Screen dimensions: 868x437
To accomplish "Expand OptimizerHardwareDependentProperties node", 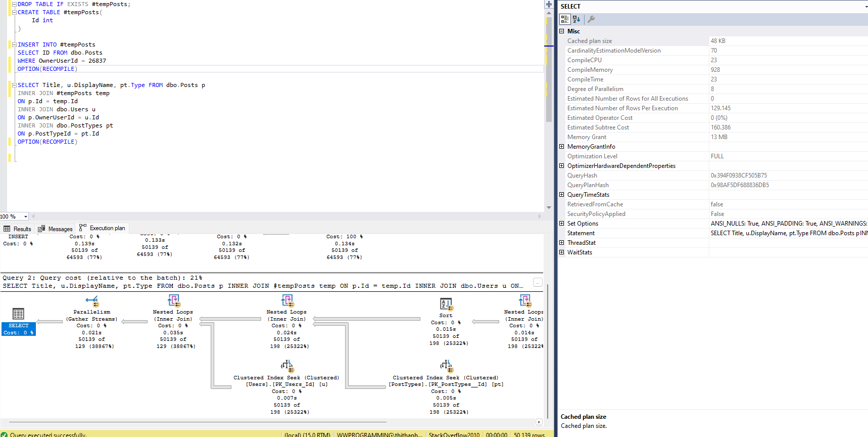I will [x=561, y=166].
